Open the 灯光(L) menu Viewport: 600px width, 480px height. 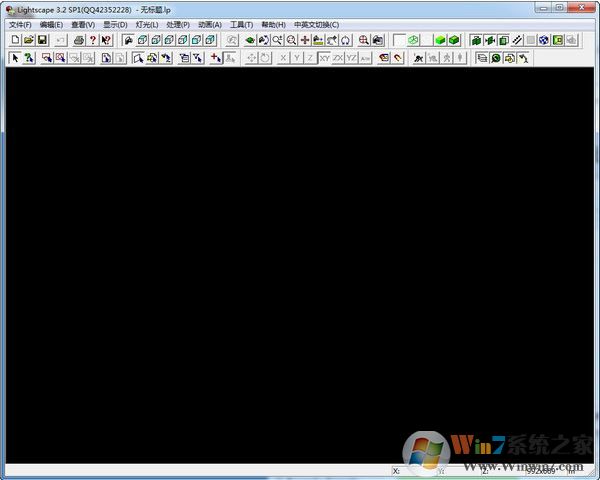[147, 24]
